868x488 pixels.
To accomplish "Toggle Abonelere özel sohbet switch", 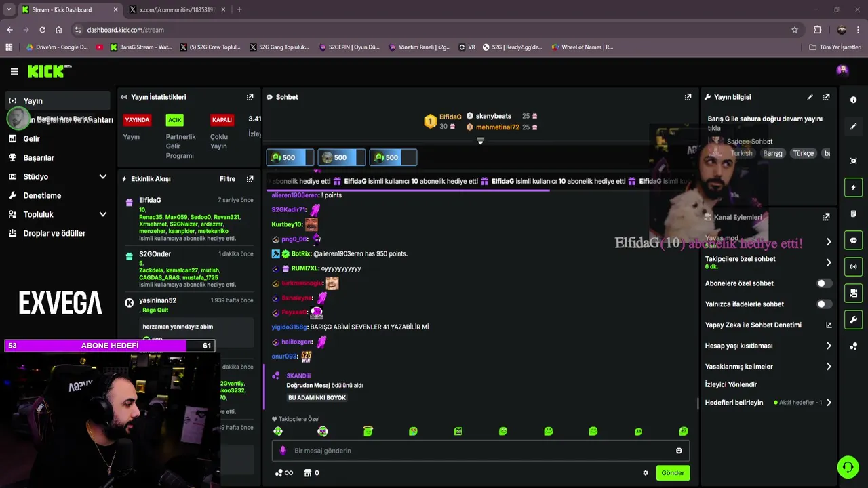I will point(824,283).
